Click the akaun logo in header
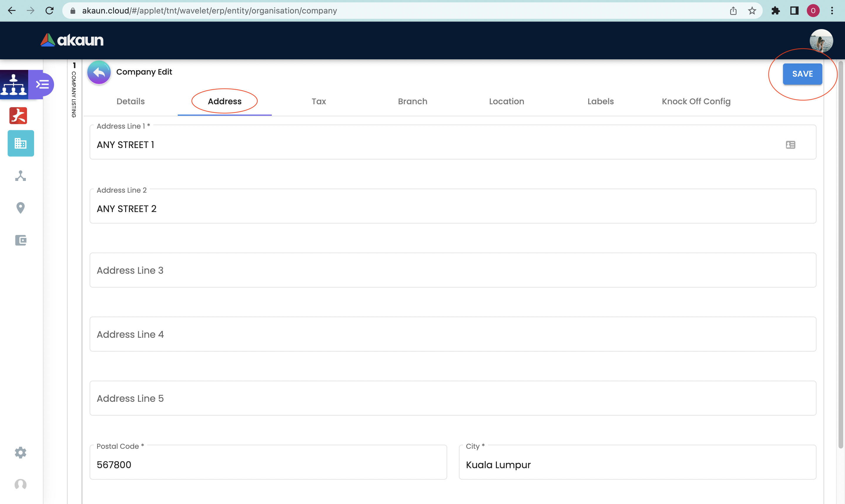The image size is (845, 504). pyautogui.click(x=72, y=40)
